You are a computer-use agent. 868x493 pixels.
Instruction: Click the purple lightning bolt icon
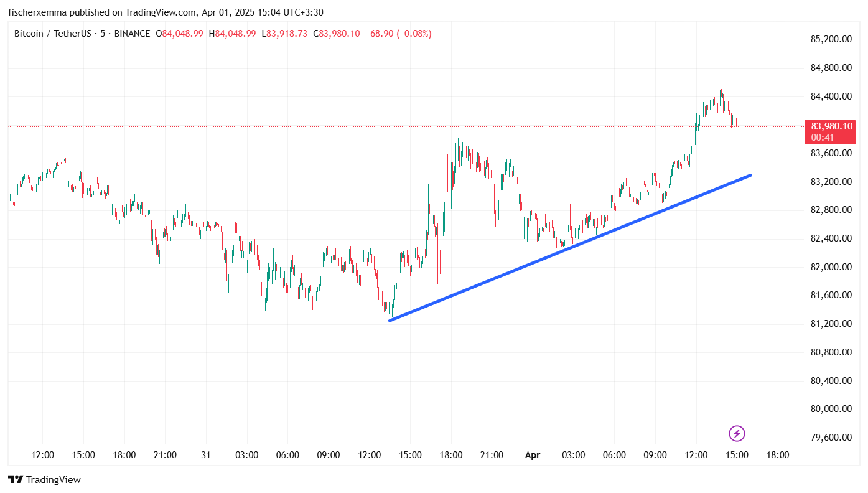click(737, 433)
